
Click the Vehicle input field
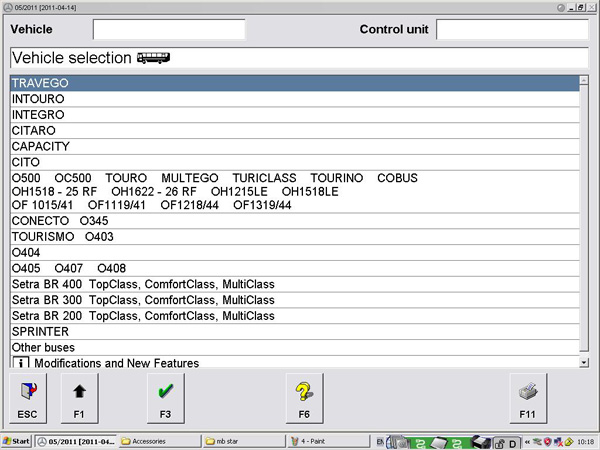169,29
